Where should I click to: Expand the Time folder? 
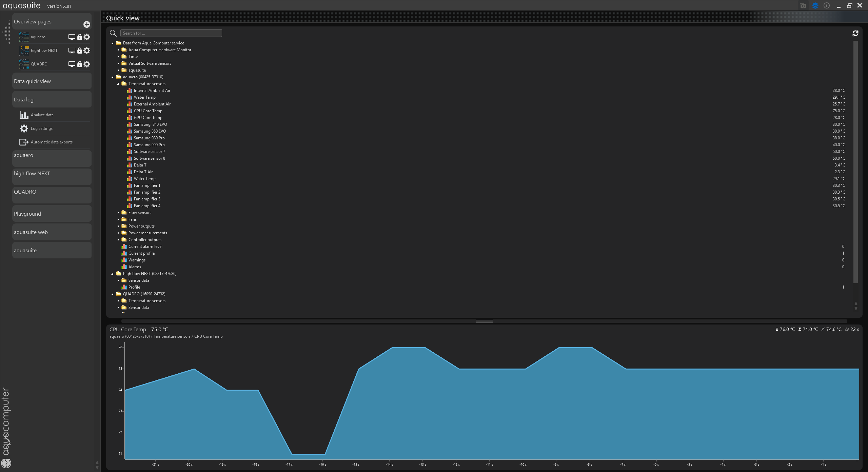pyautogui.click(x=118, y=57)
